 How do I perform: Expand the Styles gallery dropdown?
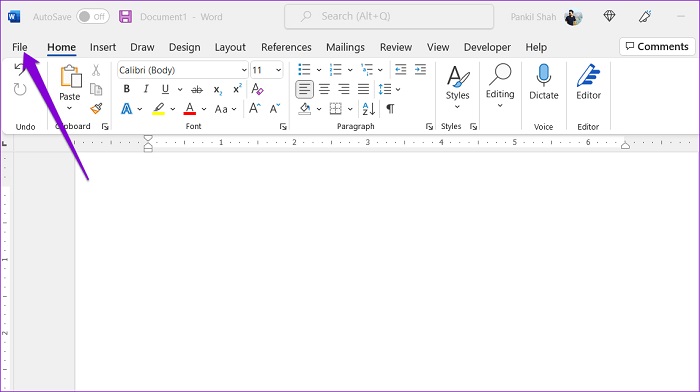coord(457,106)
